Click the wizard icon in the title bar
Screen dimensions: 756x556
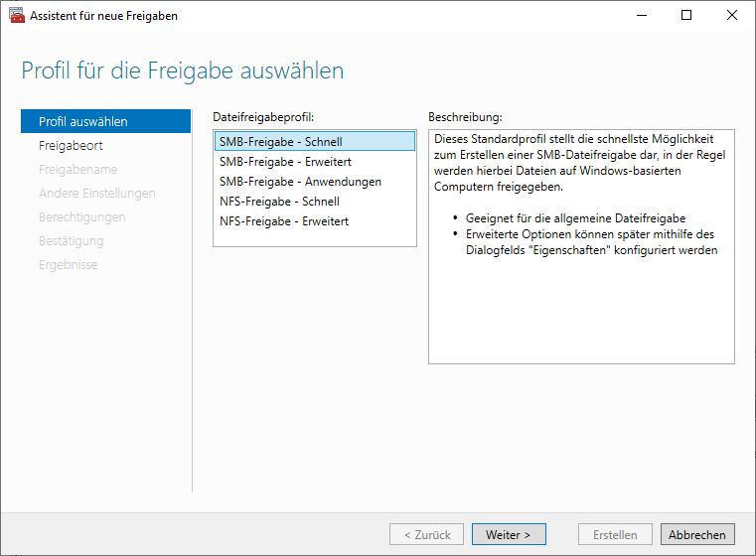coord(16,16)
